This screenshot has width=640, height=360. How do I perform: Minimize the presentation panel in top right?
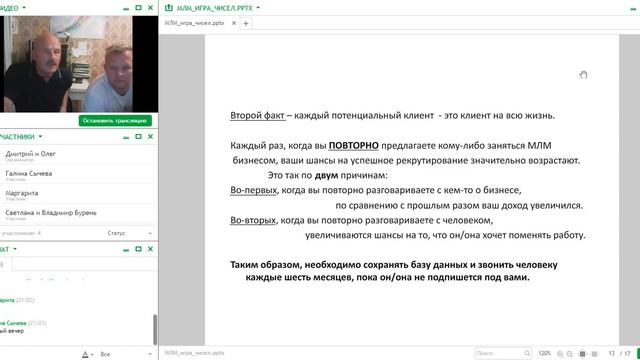tap(633, 8)
